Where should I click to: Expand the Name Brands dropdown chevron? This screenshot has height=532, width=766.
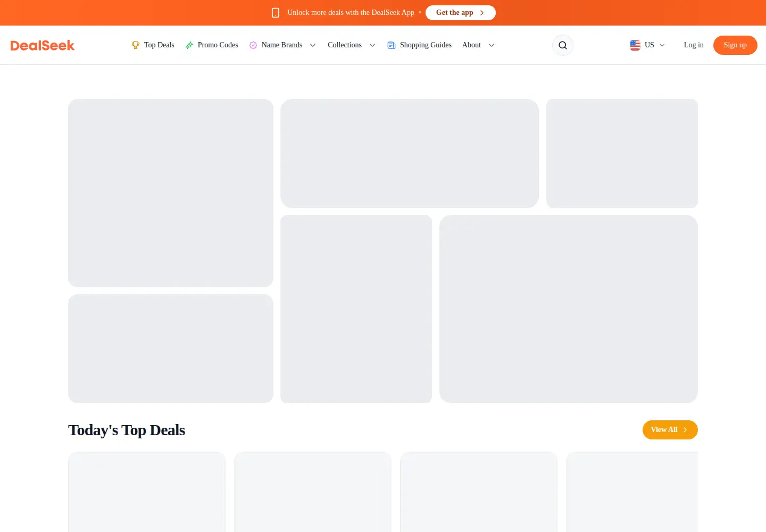point(313,45)
